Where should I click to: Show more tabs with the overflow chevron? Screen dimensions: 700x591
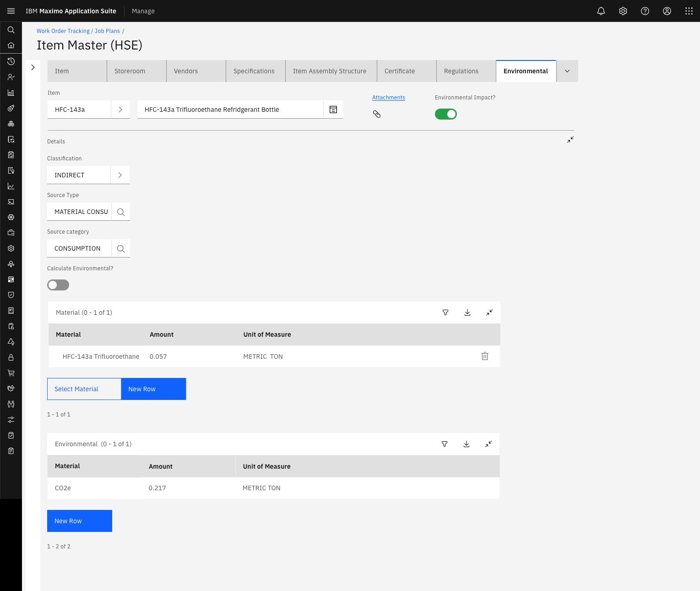pos(567,71)
